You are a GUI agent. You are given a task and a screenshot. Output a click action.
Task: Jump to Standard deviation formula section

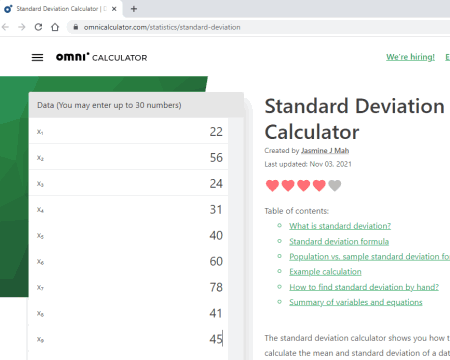point(339,241)
